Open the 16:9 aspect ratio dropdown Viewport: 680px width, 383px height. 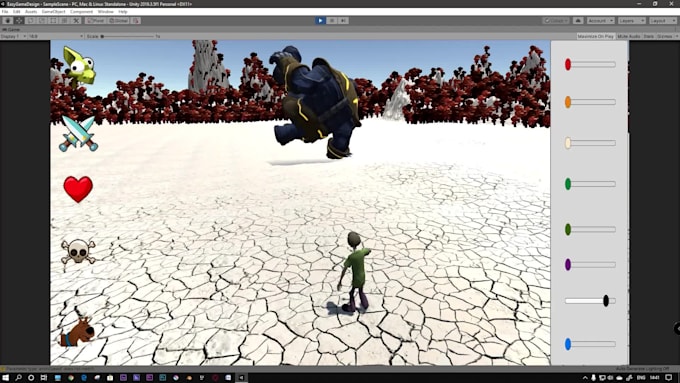tap(56, 36)
